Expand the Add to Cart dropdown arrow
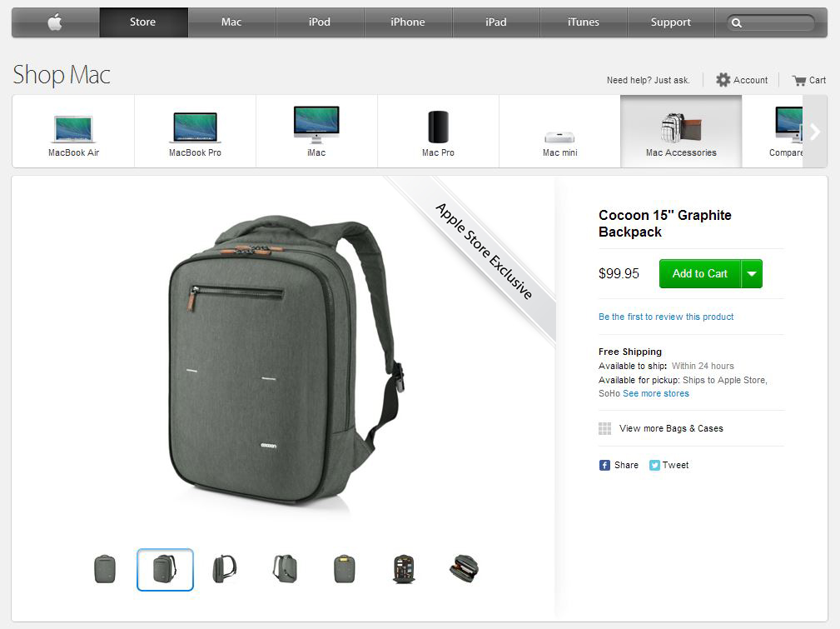Screen dimensions: 840x629 click(x=752, y=273)
